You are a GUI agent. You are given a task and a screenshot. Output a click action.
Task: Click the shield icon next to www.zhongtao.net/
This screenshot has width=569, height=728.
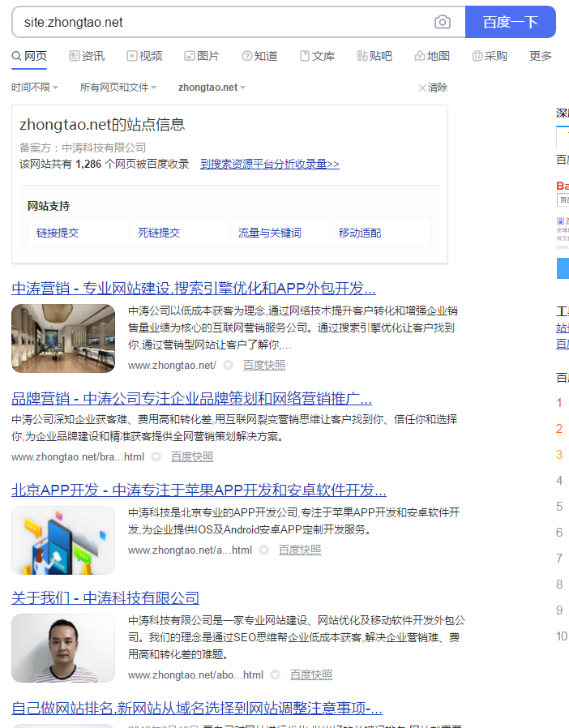click(228, 366)
